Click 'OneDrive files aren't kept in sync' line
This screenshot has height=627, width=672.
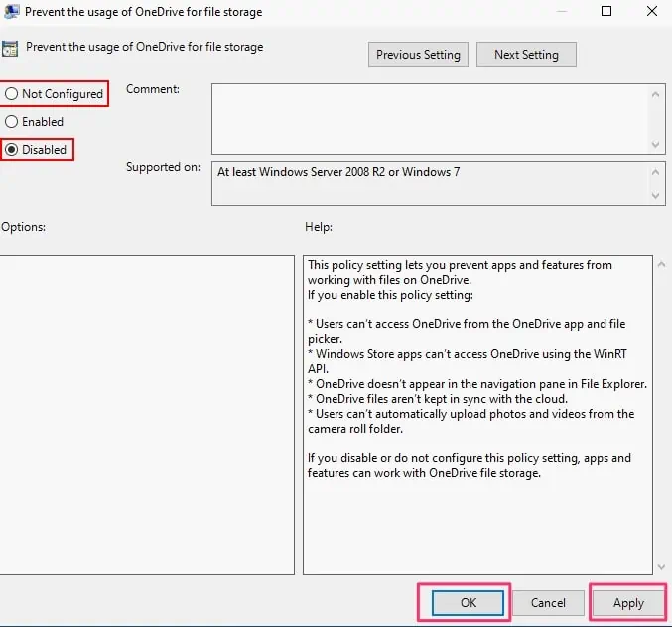click(x=438, y=399)
